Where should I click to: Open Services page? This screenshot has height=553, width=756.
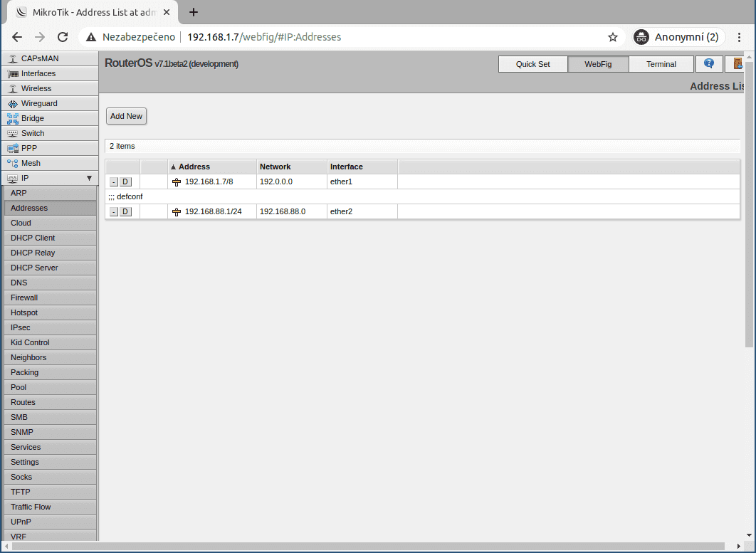point(50,447)
